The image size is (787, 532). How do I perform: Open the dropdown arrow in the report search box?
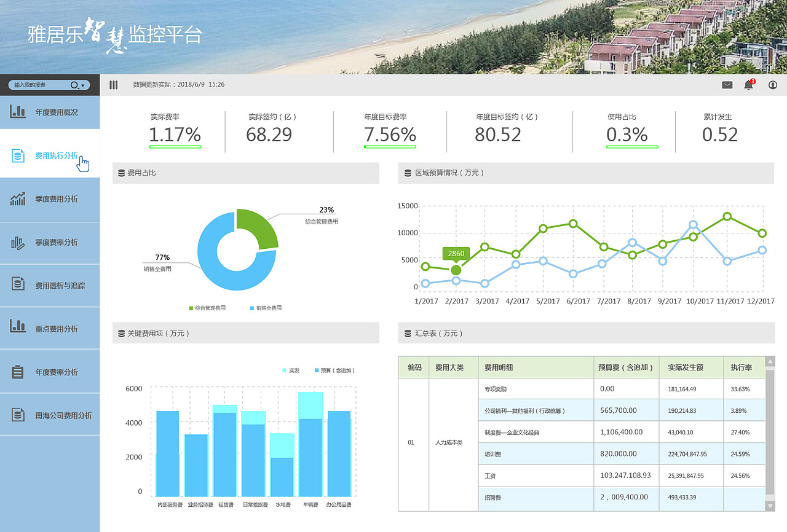83,85
